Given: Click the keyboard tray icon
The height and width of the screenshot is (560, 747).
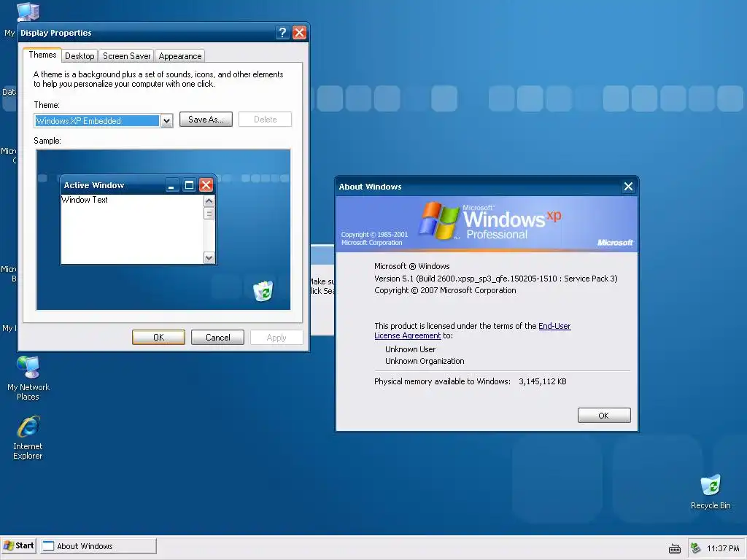Looking at the screenshot, I should click(675, 548).
